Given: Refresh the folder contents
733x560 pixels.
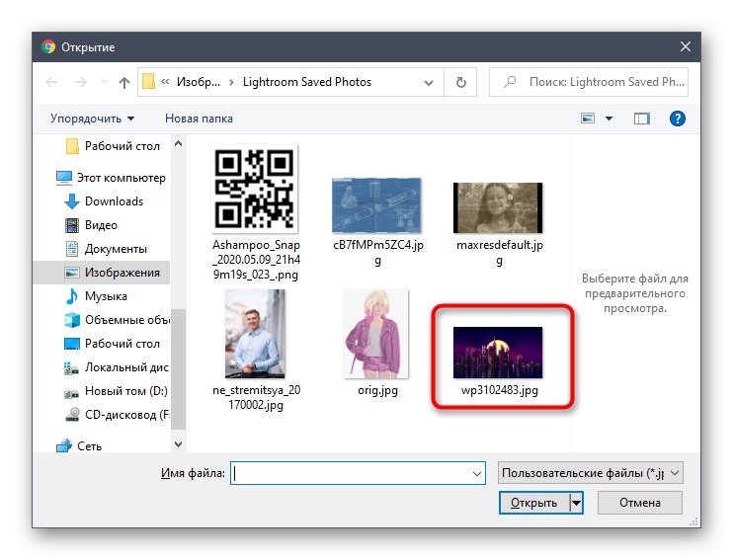Looking at the screenshot, I should click(461, 82).
